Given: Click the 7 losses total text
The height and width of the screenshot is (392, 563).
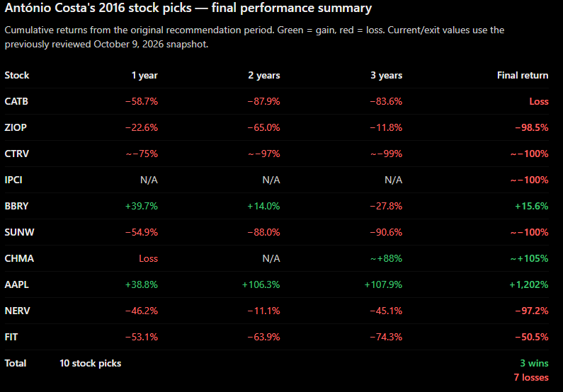Looking at the screenshot, I should pyautogui.click(x=531, y=377).
